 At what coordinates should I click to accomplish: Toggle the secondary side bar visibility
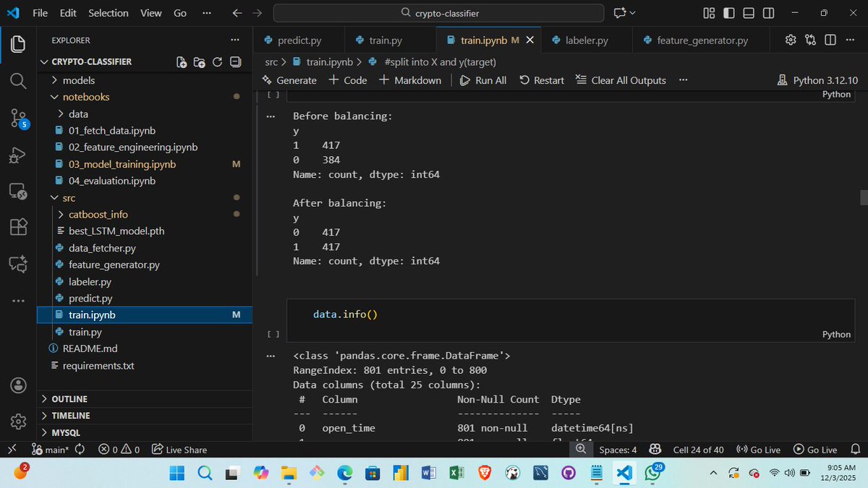tap(768, 12)
